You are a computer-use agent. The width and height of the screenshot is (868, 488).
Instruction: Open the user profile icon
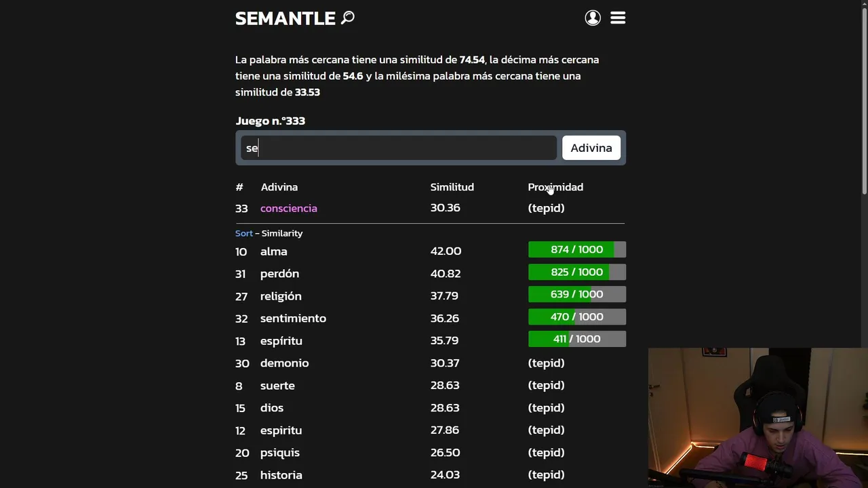pyautogui.click(x=593, y=18)
